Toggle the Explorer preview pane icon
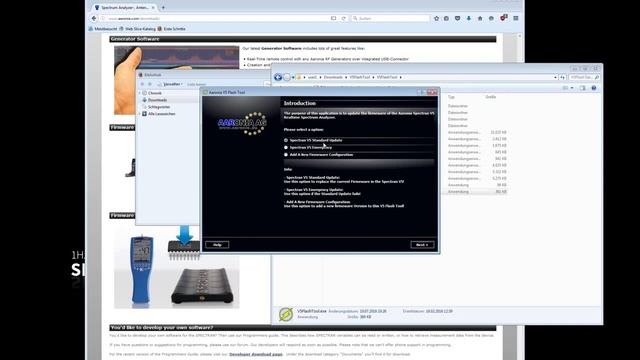Viewport: 640px width, 360px height. pyautogui.click(x=582, y=88)
